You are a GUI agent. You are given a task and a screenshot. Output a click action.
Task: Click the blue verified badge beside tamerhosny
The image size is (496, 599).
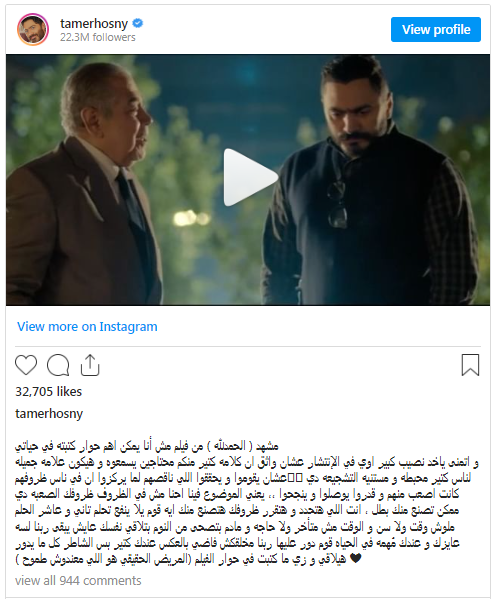pyautogui.click(x=138, y=24)
